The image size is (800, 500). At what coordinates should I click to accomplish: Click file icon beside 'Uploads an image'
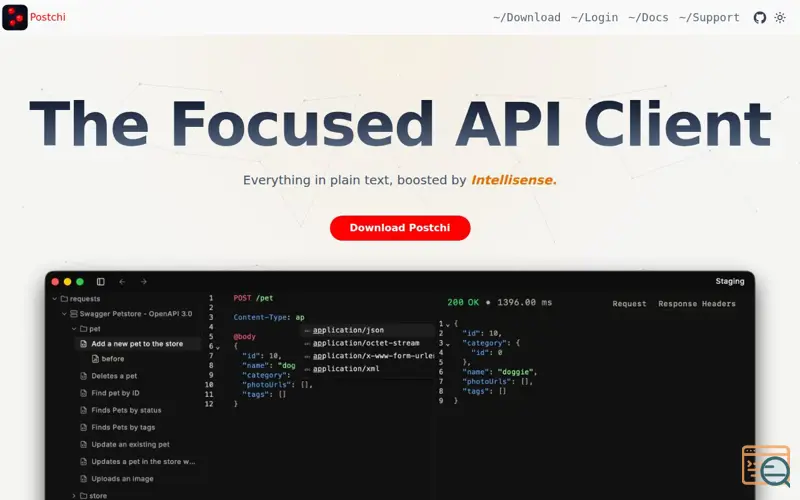84,479
